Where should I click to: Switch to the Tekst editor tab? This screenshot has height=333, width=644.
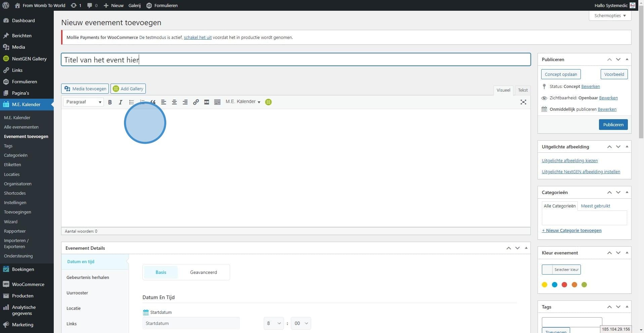[x=523, y=90]
